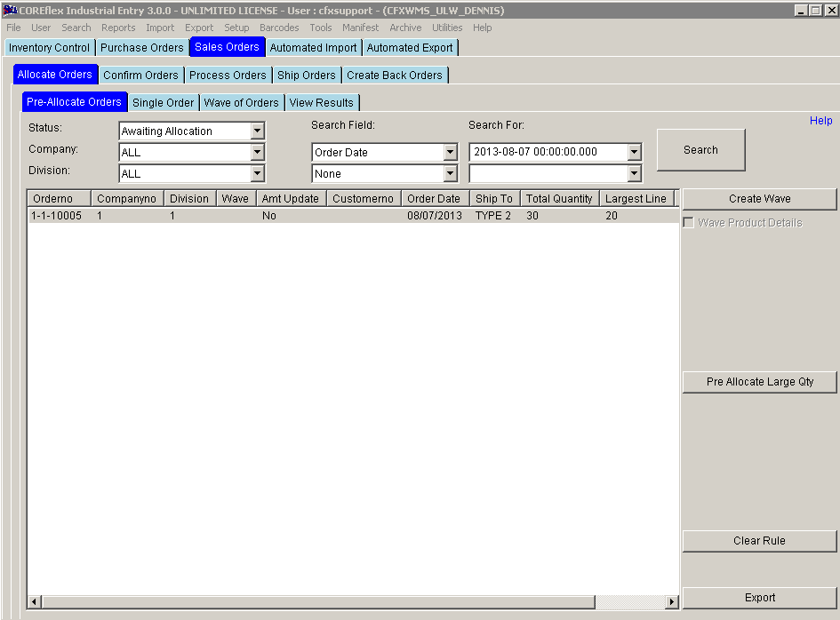Image resolution: width=840 pixels, height=620 pixels.
Task: Open the Barcodes menu
Action: click(x=279, y=28)
